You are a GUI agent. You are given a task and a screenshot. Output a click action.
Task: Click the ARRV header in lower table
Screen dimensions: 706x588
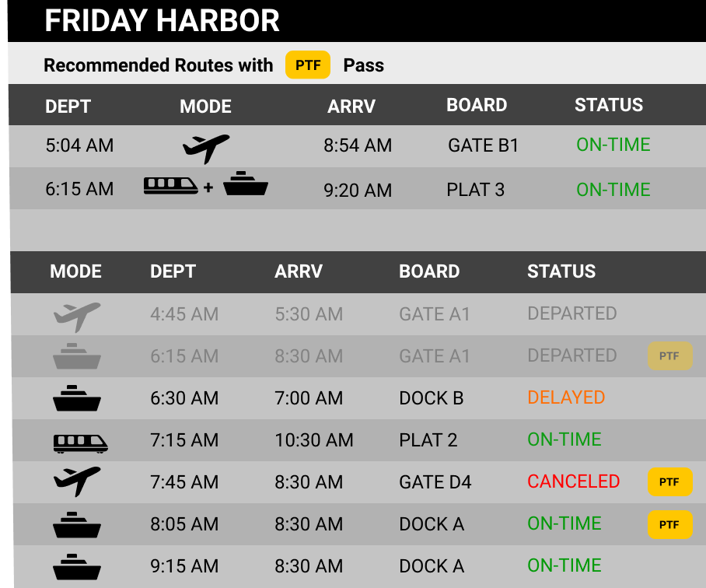point(299,271)
